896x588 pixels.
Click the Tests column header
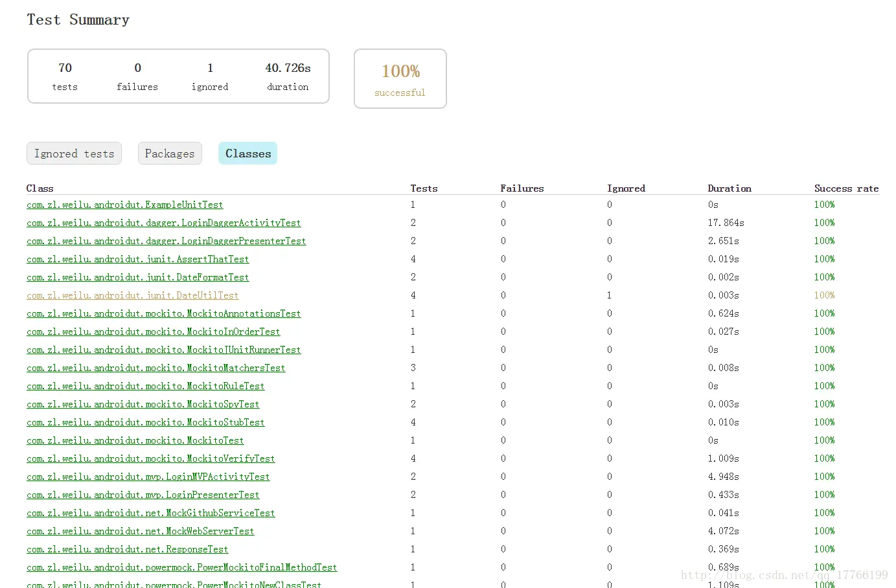pyautogui.click(x=424, y=188)
